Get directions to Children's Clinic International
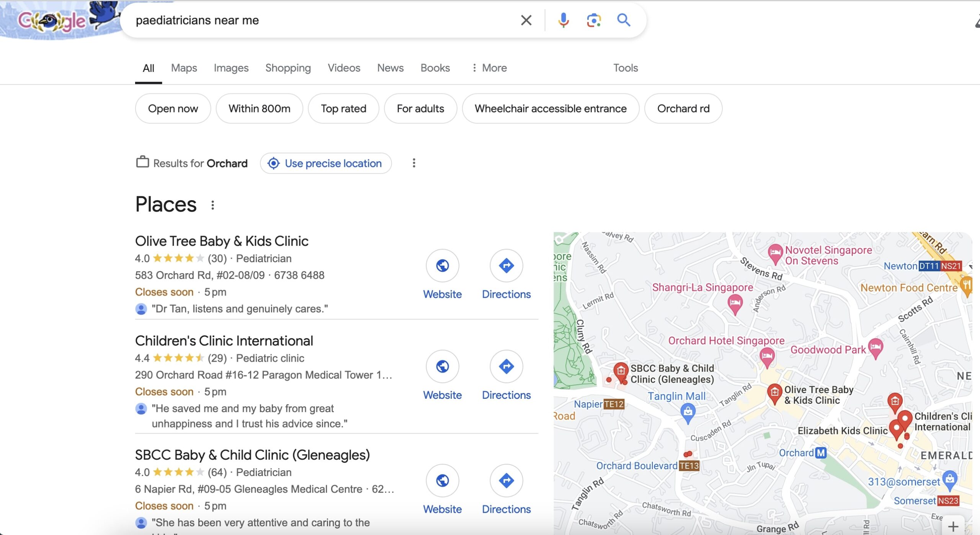Image resolution: width=980 pixels, height=535 pixels. pyautogui.click(x=506, y=366)
